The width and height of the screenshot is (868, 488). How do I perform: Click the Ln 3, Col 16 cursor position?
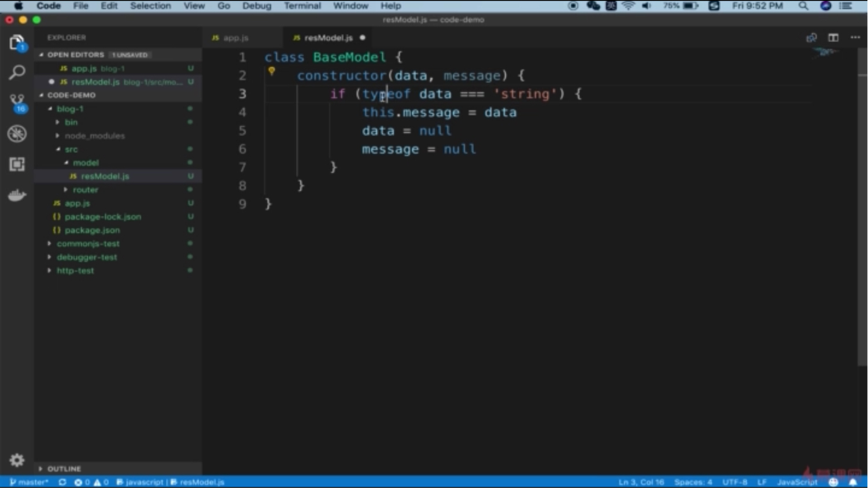click(x=641, y=482)
